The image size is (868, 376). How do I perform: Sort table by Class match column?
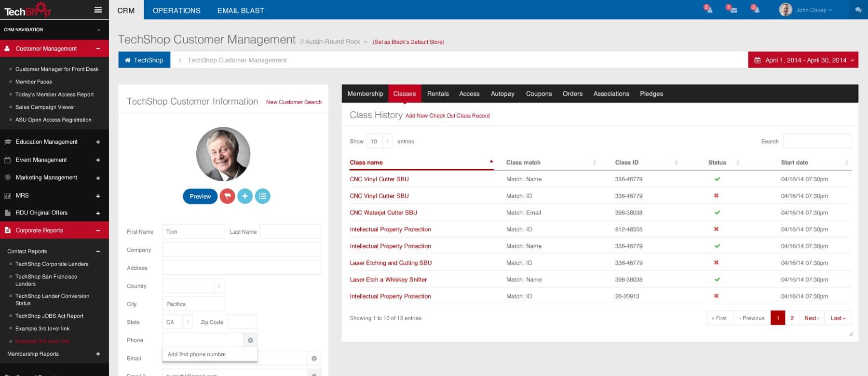(x=551, y=162)
